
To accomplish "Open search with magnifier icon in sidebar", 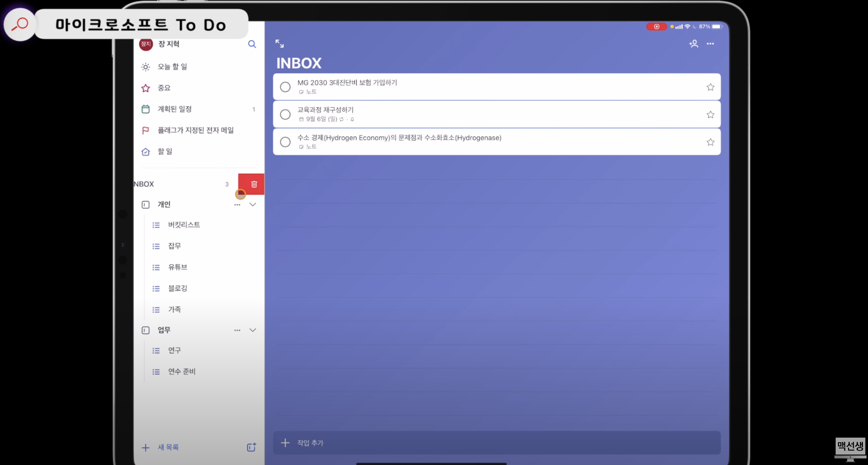I will pos(252,44).
